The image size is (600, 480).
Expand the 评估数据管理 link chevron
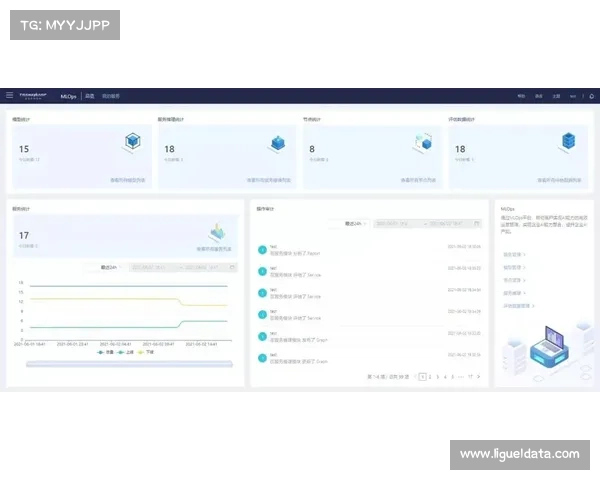coord(533,306)
